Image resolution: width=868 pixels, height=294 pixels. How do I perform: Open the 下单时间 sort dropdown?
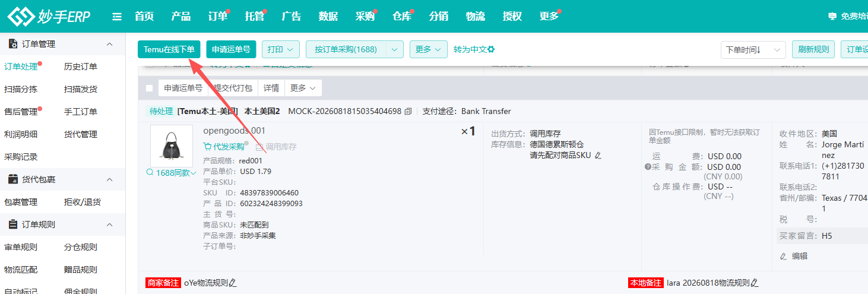[x=753, y=50]
